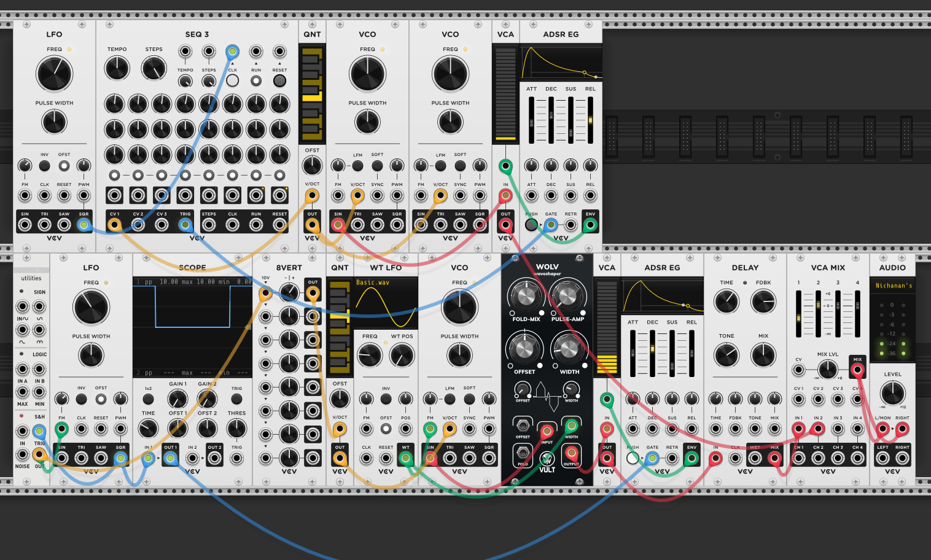Click NOISE output jack on utilities module

[22, 454]
